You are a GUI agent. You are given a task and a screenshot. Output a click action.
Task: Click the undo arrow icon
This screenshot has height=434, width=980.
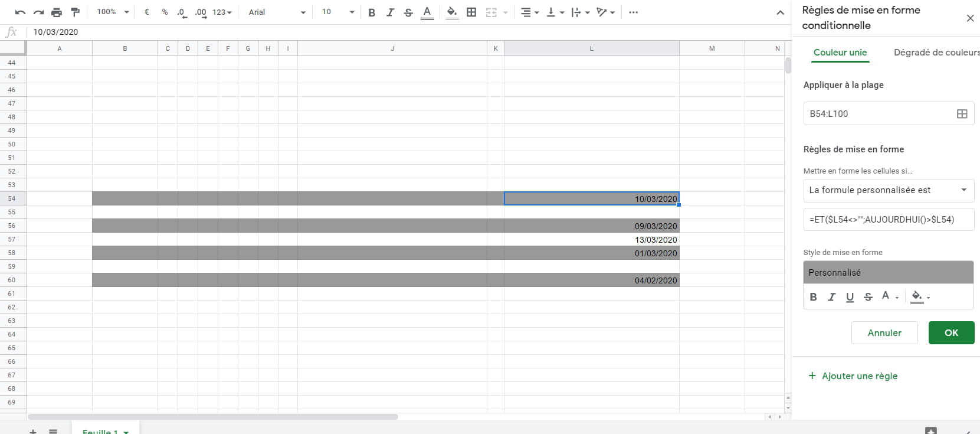click(20, 12)
